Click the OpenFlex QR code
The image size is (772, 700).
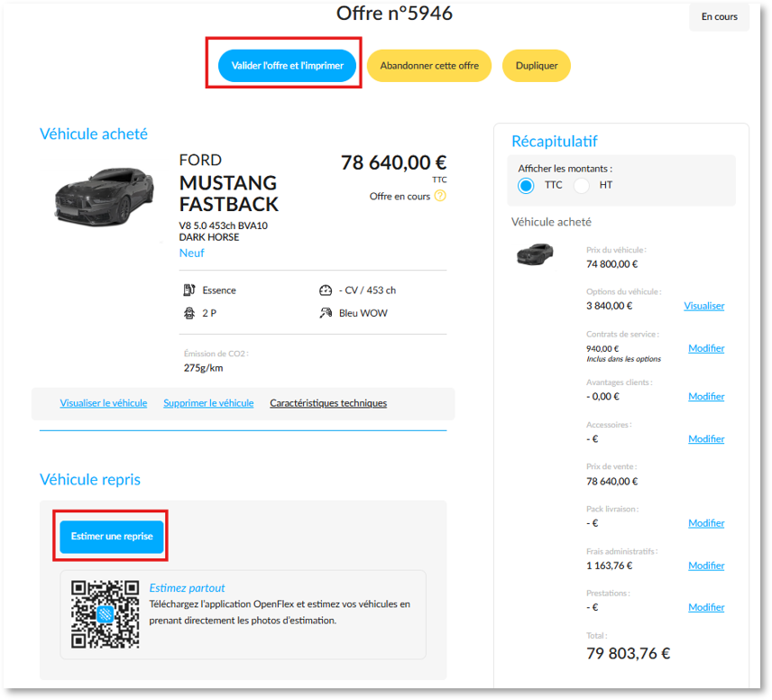(105, 613)
